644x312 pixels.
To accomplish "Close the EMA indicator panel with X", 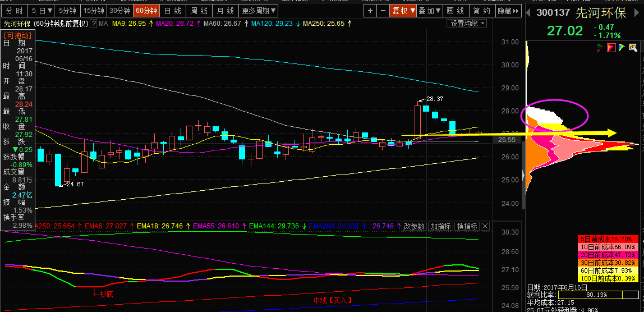I will pyautogui.click(x=485, y=226).
